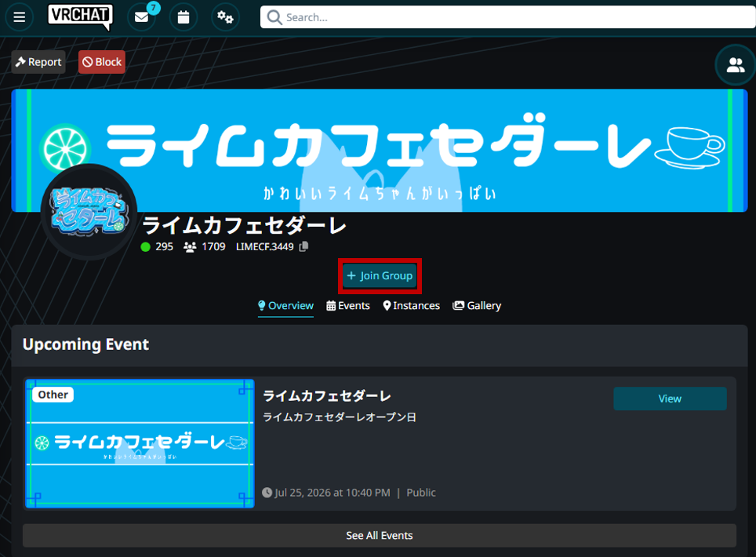Report this group
This screenshot has height=557, width=756.
(38, 62)
